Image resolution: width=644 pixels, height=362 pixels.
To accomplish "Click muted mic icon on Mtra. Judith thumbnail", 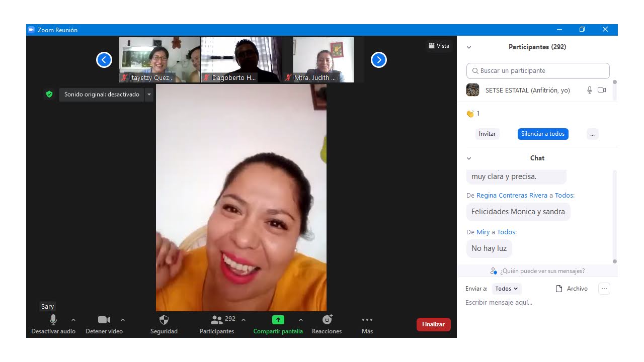I will point(288,78).
